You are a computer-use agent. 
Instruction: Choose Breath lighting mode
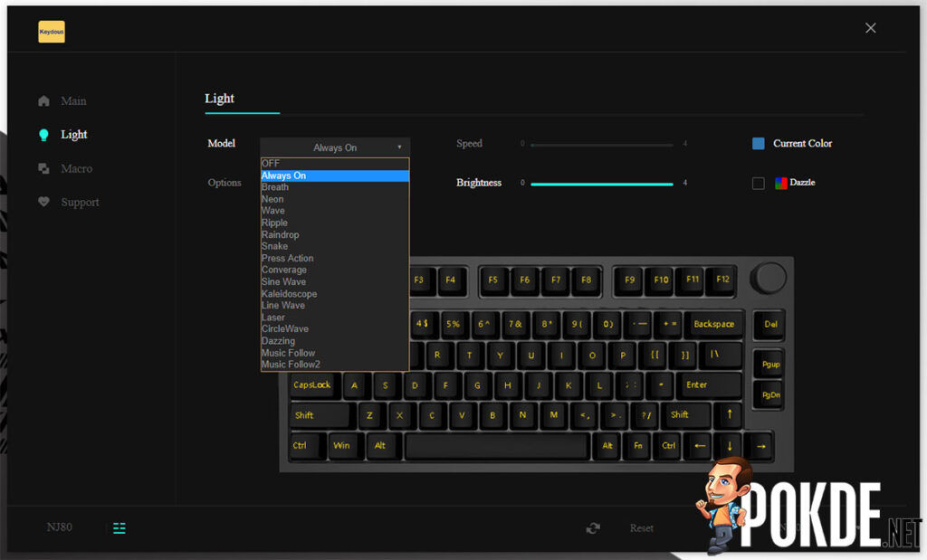[x=335, y=187]
